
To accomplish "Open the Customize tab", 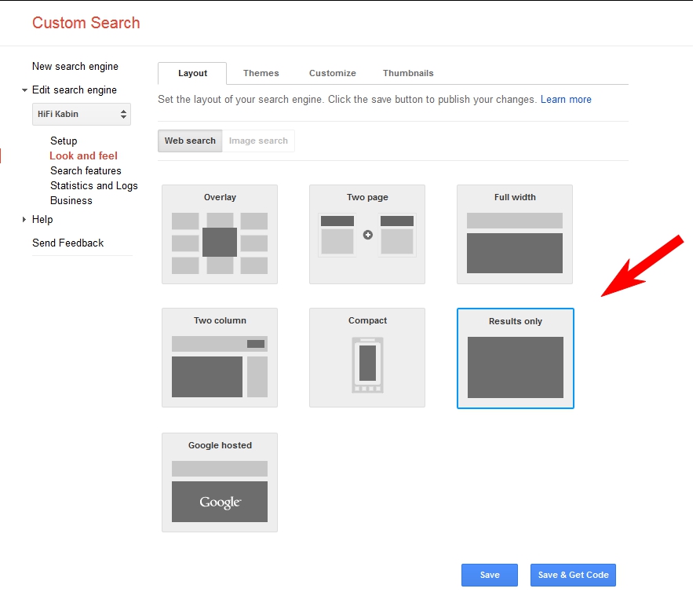I will [x=332, y=72].
